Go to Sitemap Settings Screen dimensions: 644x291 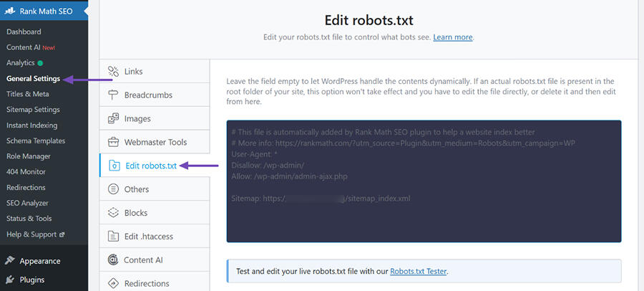pyautogui.click(x=33, y=110)
